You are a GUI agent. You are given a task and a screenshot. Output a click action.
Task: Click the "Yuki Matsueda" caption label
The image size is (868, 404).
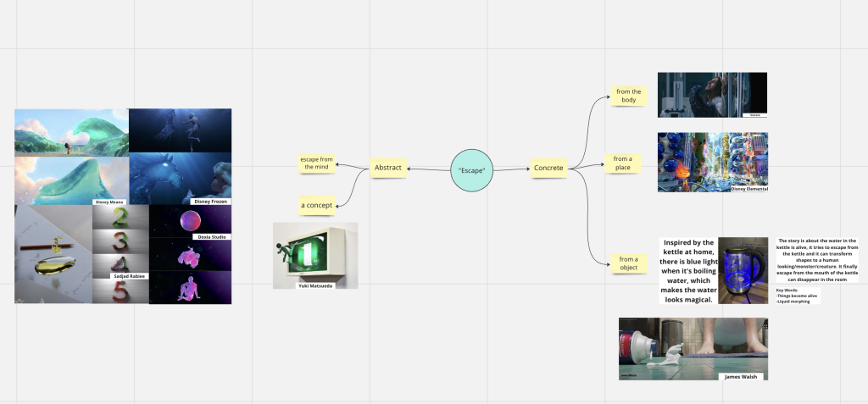(315, 285)
